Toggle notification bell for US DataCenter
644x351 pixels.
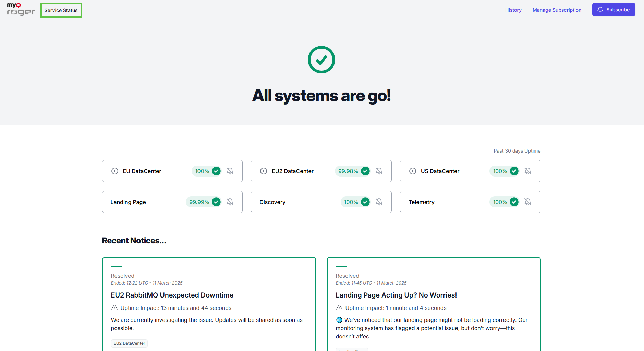coord(528,171)
